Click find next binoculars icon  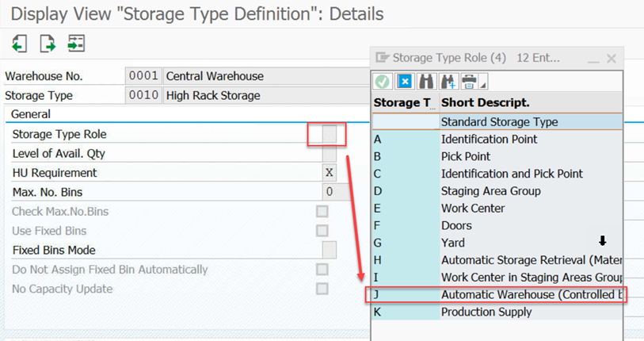click(x=448, y=82)
